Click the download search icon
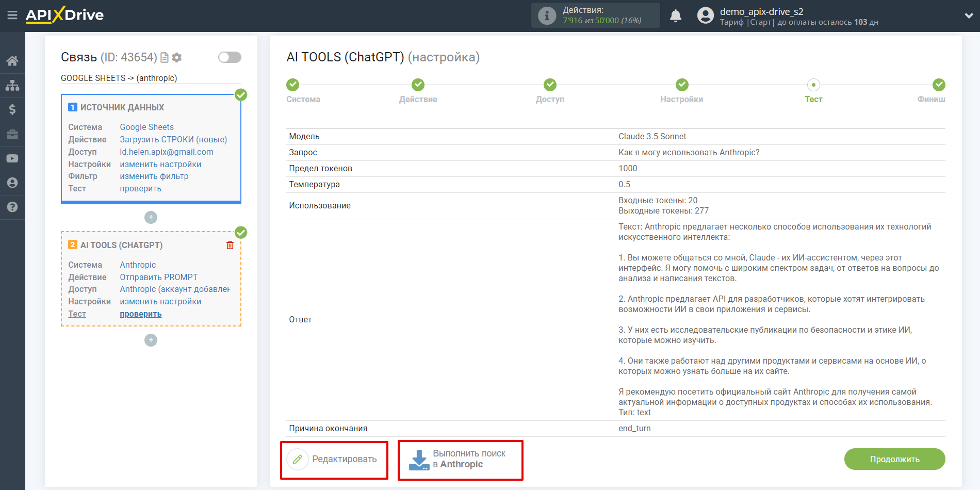980x490 pixels. [419, 460]
